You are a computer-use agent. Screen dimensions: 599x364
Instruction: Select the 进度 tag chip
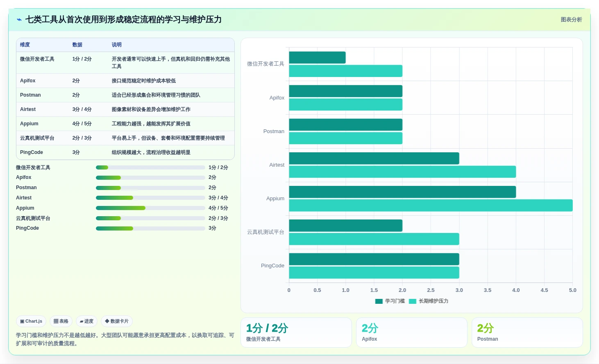(86, 321)
